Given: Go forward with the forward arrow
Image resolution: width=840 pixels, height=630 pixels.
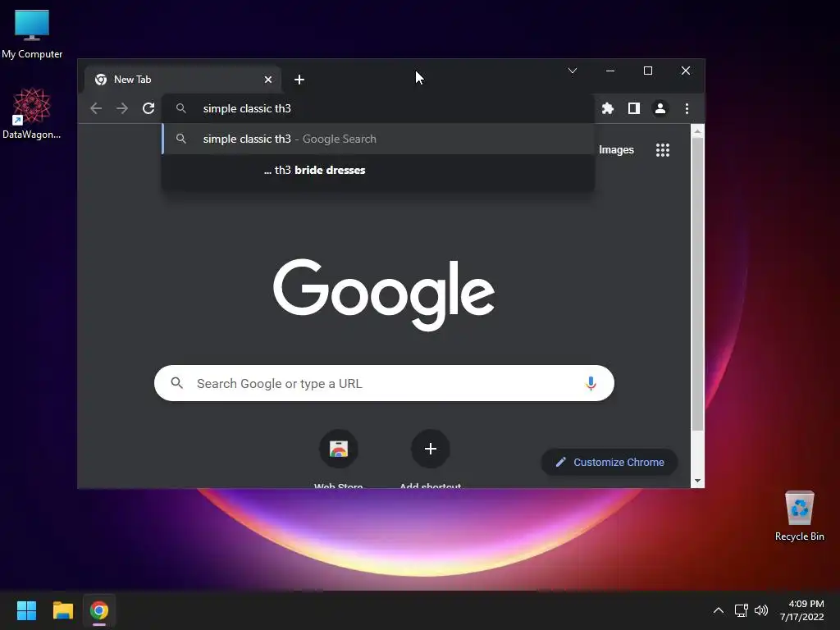Looking at the screenshot, I should [122, 109].
